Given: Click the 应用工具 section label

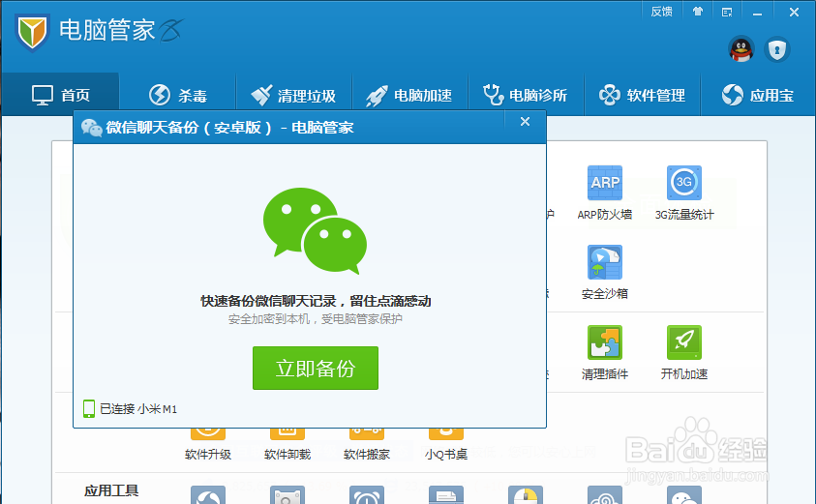Looking at the screenshot, I should (111, 490).
